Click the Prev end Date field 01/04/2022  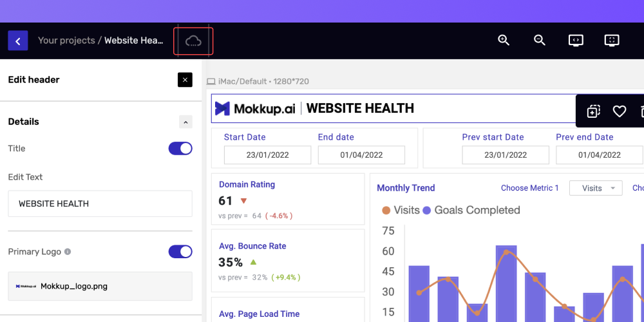(600, 155)
